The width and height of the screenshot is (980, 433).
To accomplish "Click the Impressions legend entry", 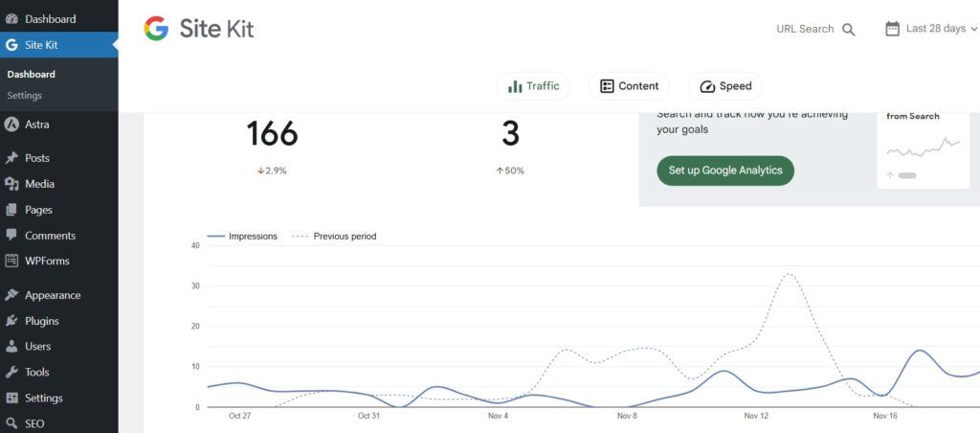I will 242,237.
